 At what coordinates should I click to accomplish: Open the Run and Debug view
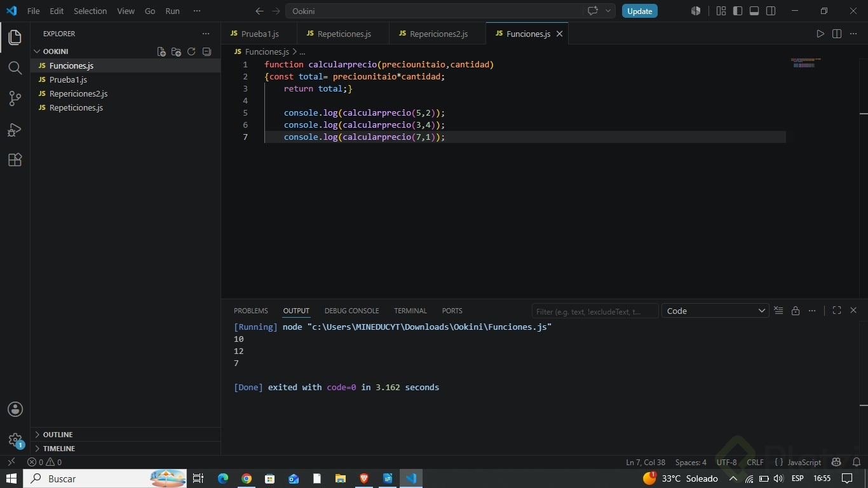(15, 130)
